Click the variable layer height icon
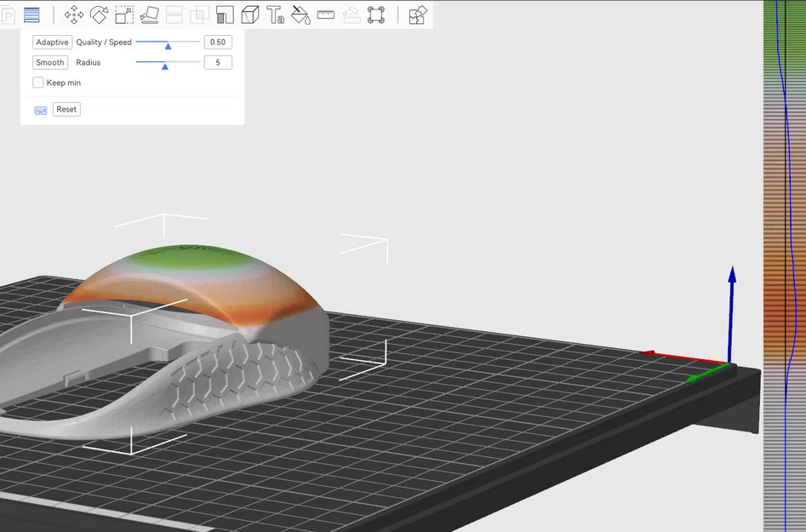Screen dimensions: 806x532 tap(31, 14)
